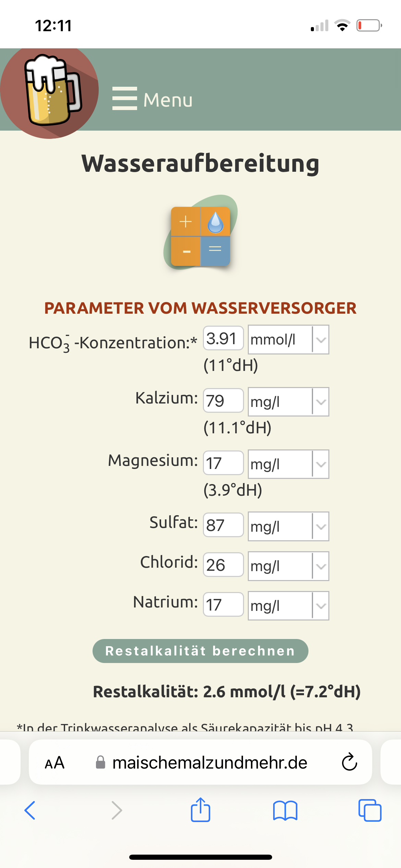Open Safari bookmarks
This screenshot has width=401, height=868.
tap(285, 810)
